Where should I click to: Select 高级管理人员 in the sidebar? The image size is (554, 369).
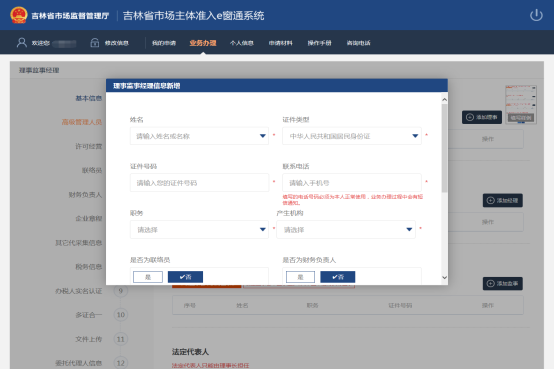[x=82, y=122]
